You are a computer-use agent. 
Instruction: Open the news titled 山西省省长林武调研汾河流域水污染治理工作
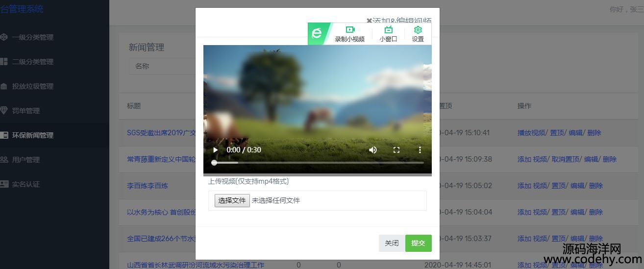click(x=196, y=265)
